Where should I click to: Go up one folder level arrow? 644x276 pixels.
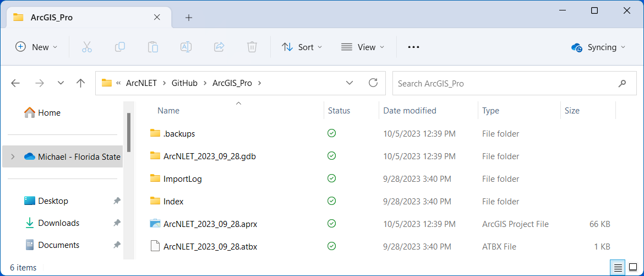click(80, 83)
